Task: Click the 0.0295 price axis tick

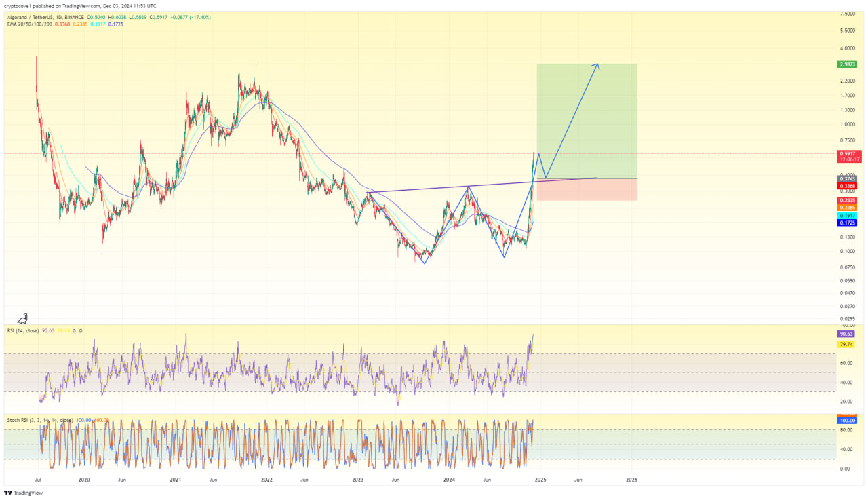Action: click(847, 318)
